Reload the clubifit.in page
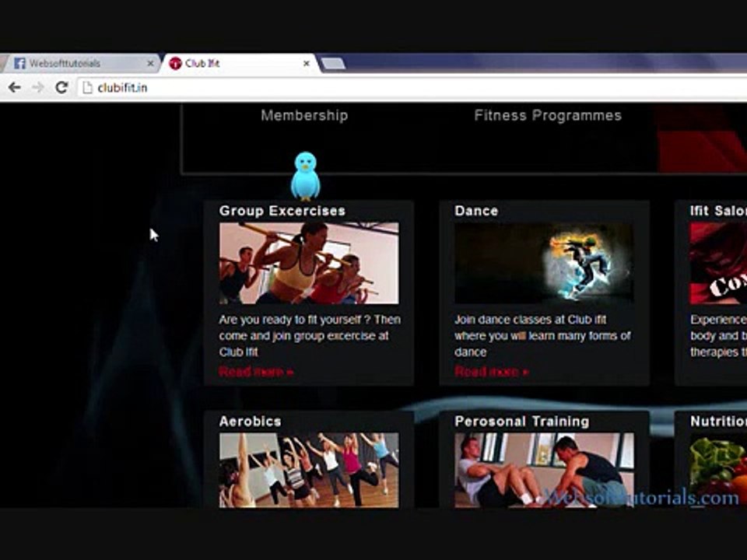The image size is (747, 560). point(61,88)
